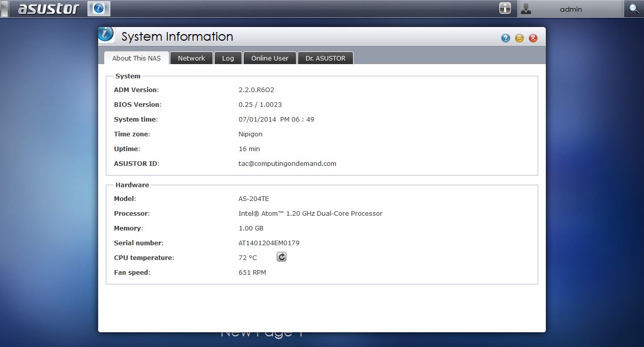The width and height of the screenshot is (644, 347).
Task: Select serial number AT1401204EM0179
Action: tap(269, 243)
